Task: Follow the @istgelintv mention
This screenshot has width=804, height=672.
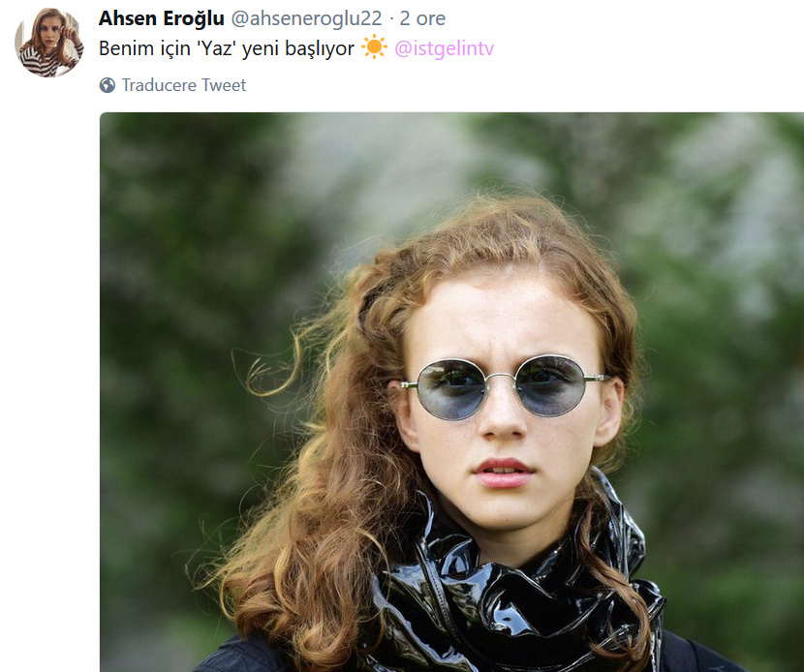Action: coord(444,48)
